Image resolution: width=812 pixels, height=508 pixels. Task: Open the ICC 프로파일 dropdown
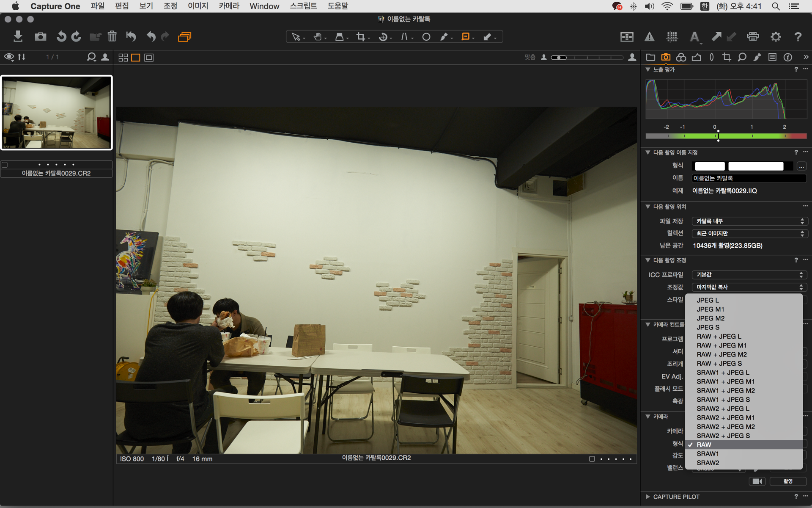(x=749, y=275)
